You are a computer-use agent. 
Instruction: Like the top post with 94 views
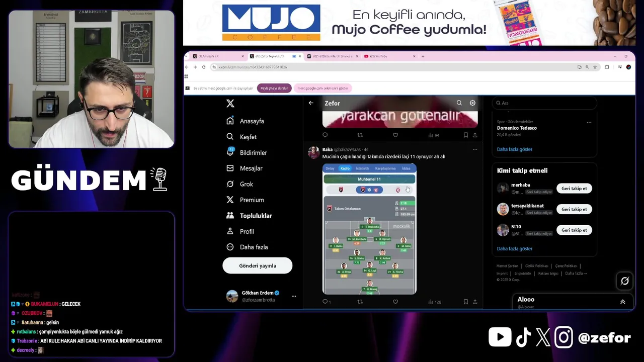point(395,135)
